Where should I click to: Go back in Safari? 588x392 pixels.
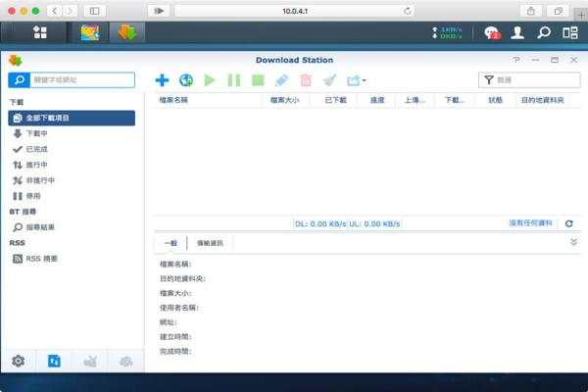coord(54,11)
